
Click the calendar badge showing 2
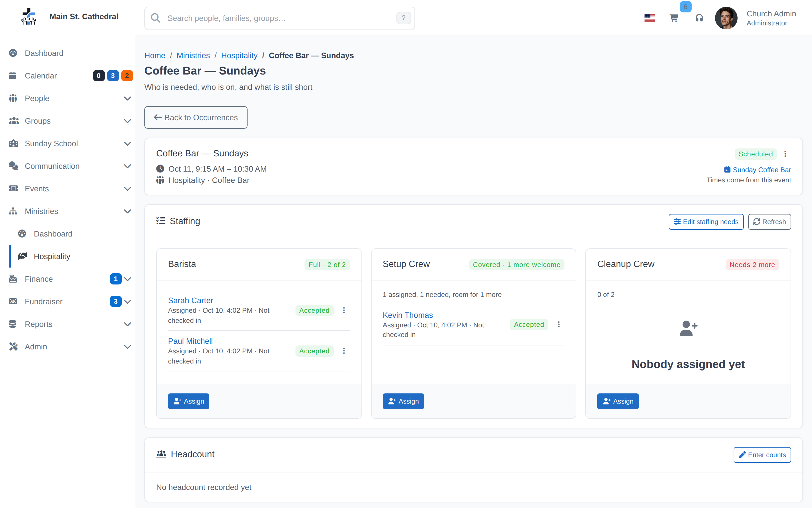(x=127, y=76)
